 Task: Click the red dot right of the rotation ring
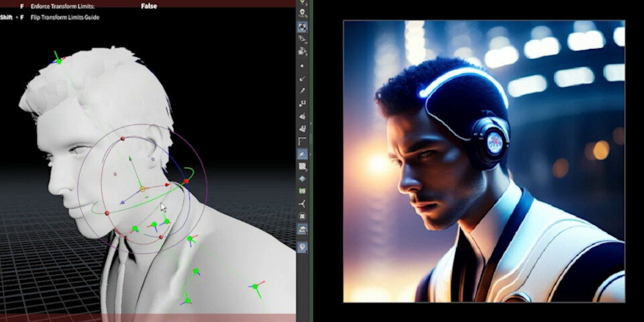[x=186, y=181]
